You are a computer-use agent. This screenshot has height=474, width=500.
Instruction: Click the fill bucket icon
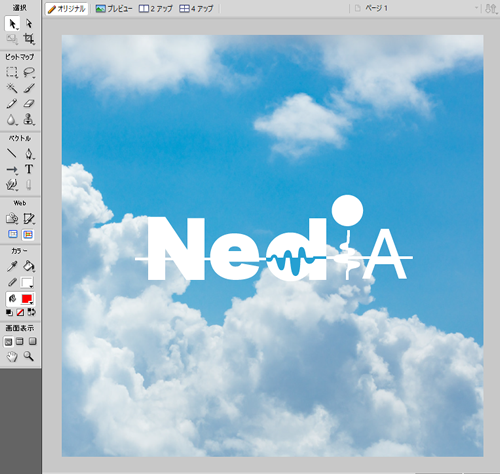(12, 299)
